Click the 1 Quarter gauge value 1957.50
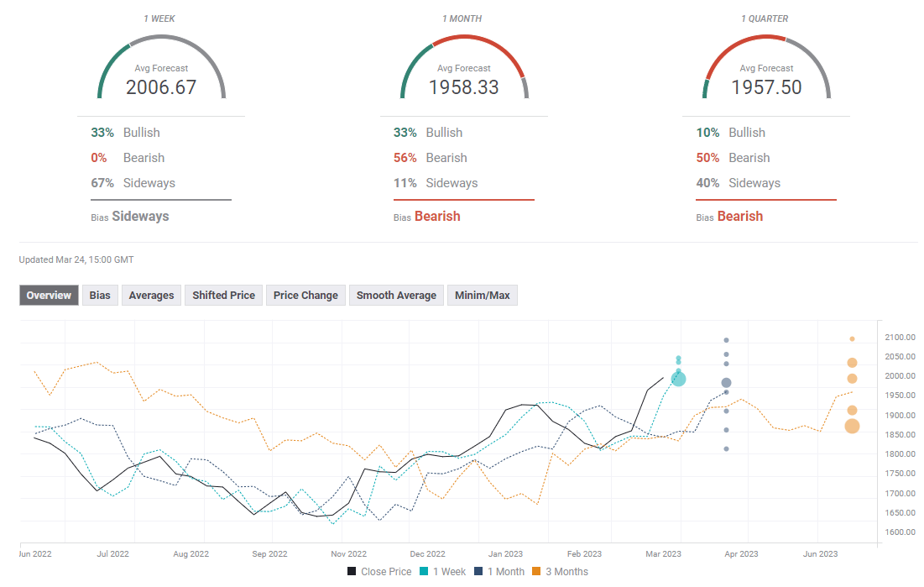 tap(766, 87)
